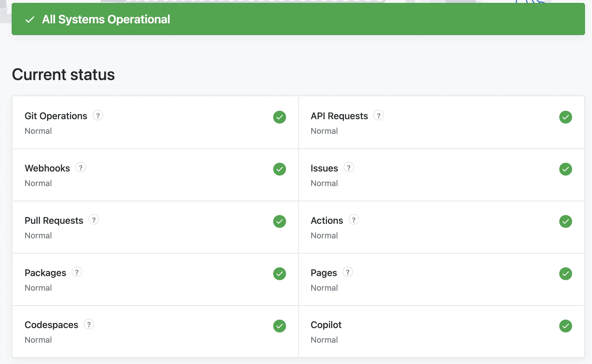592x364 pixels.
Task: Click the Webhooks help question mark
Action: (81, 167)
